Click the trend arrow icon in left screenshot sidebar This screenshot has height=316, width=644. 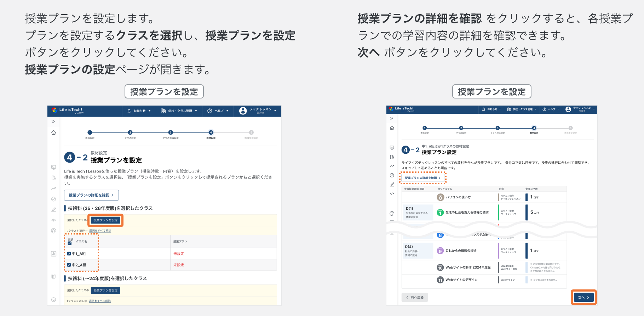coord(53,188)
